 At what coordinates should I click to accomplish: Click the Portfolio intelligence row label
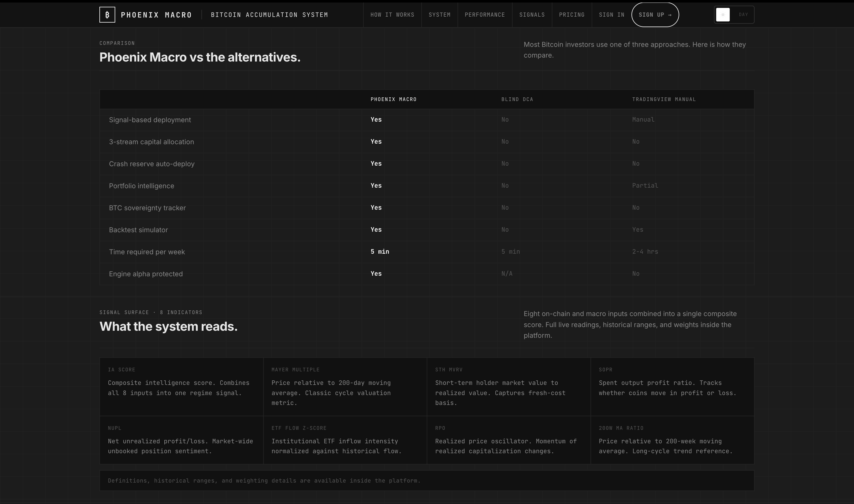click(141, 186)
